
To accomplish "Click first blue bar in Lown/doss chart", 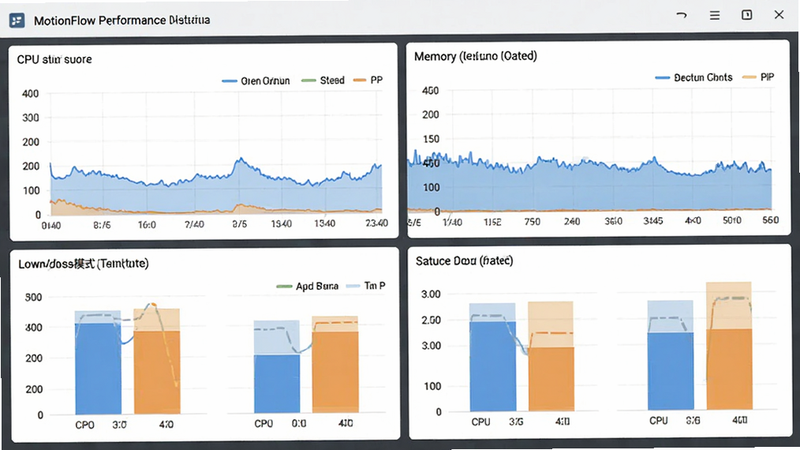I will click(x=98, y=368).
